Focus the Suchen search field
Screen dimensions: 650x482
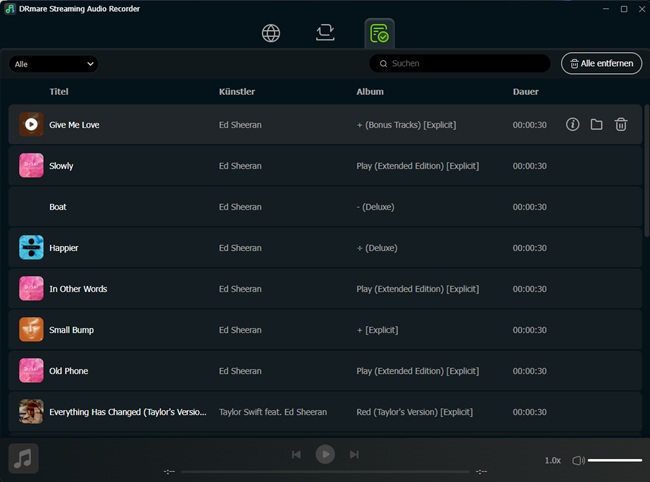click(459, 63)
